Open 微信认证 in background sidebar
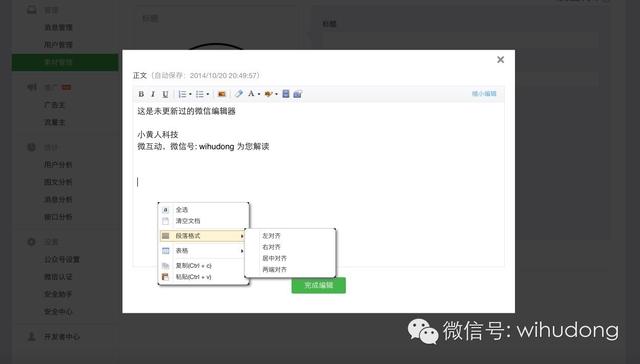The image size is (640, 364). coord(58,277)
